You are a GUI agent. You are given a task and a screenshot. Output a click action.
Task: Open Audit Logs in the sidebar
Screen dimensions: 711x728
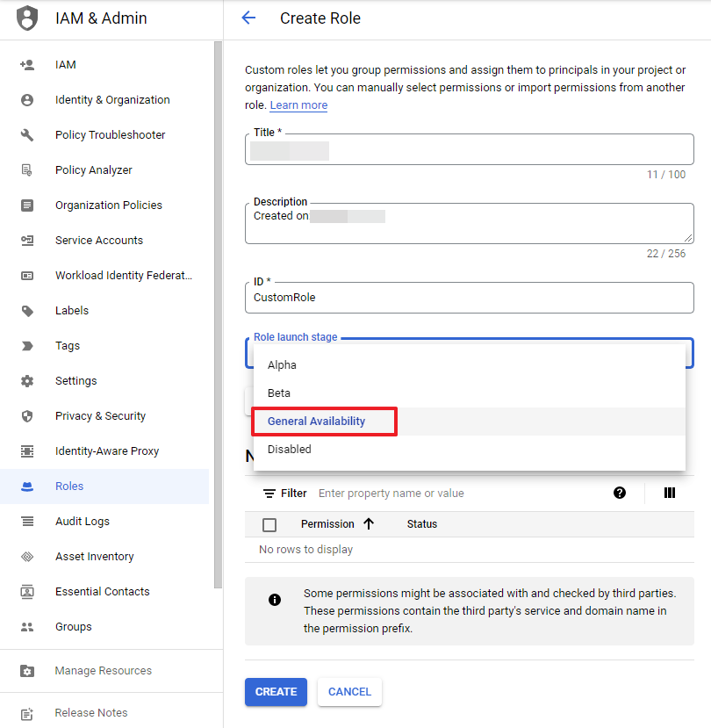[83, 522]
